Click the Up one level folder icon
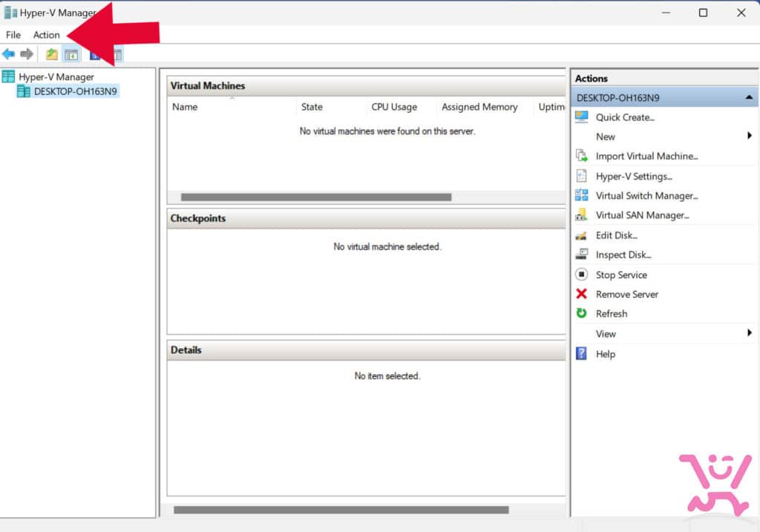This screenshot has height=532, width=760. coord(52,54)
